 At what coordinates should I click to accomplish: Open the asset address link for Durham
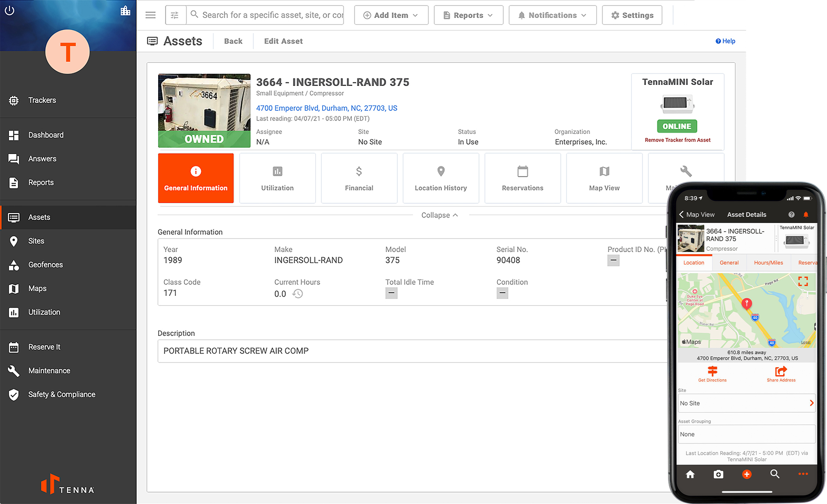(327, 108)
